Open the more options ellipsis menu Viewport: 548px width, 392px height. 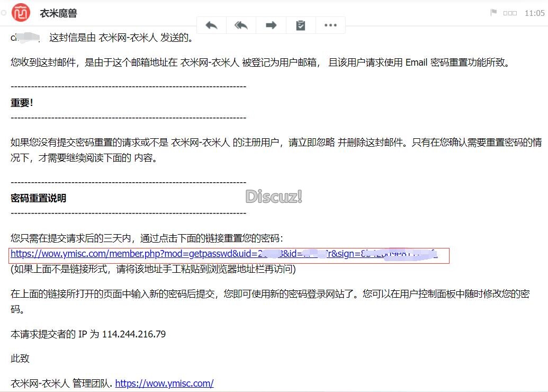330,25
